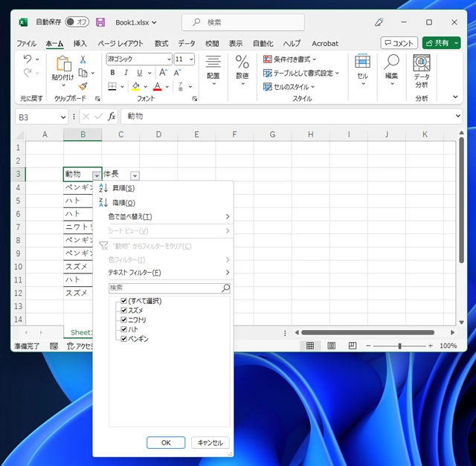Click OK in filter menu
476x466 pixels.
[166, 443]
